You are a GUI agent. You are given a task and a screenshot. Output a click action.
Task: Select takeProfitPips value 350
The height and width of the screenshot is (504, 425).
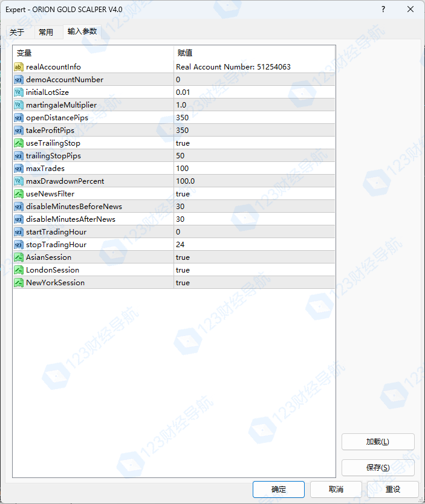tap(255, 131)
